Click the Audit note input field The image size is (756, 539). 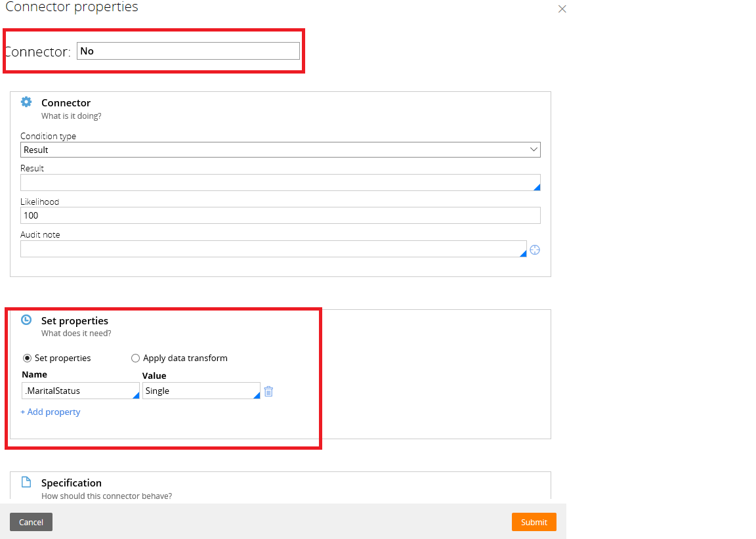pos(274,249)
